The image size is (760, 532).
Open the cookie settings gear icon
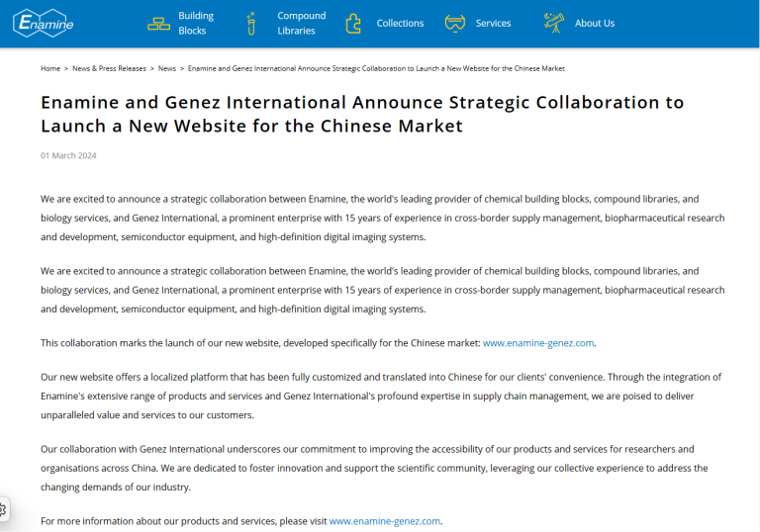[2, 509]
